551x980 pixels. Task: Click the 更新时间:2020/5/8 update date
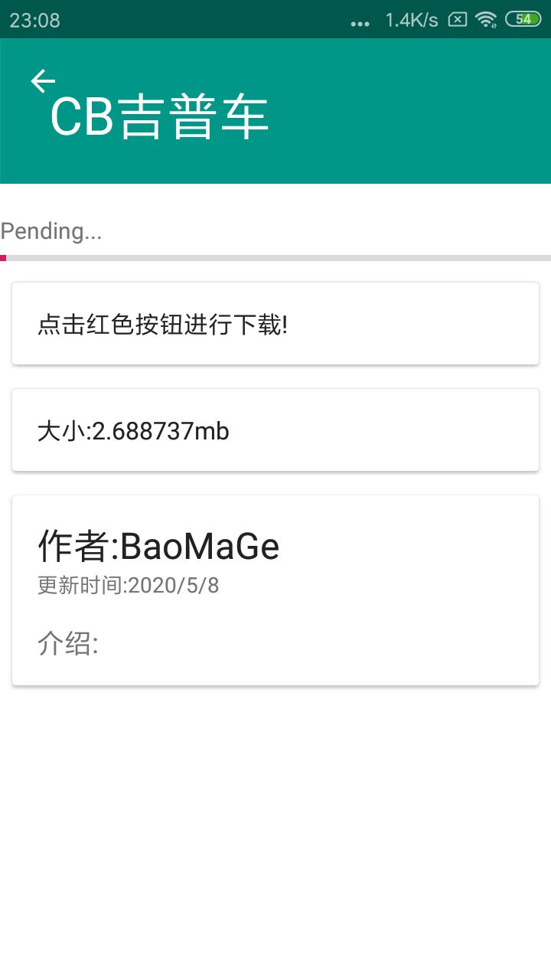tap(128, 586)
